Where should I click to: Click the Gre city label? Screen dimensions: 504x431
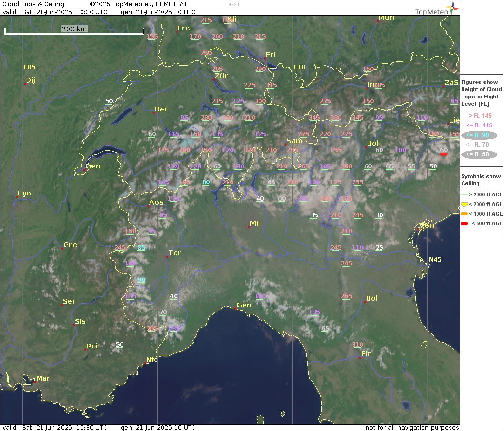pyautogui.click(x=70, y=244)
